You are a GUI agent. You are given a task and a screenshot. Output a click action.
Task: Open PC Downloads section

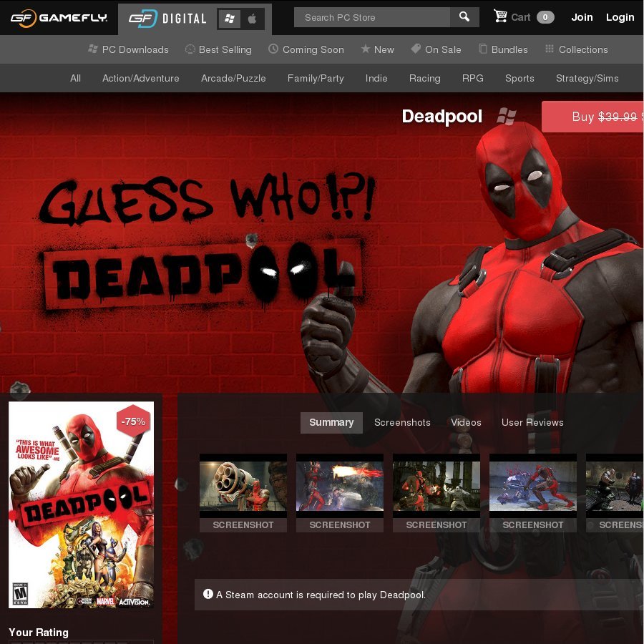click(x=128, y=49)
